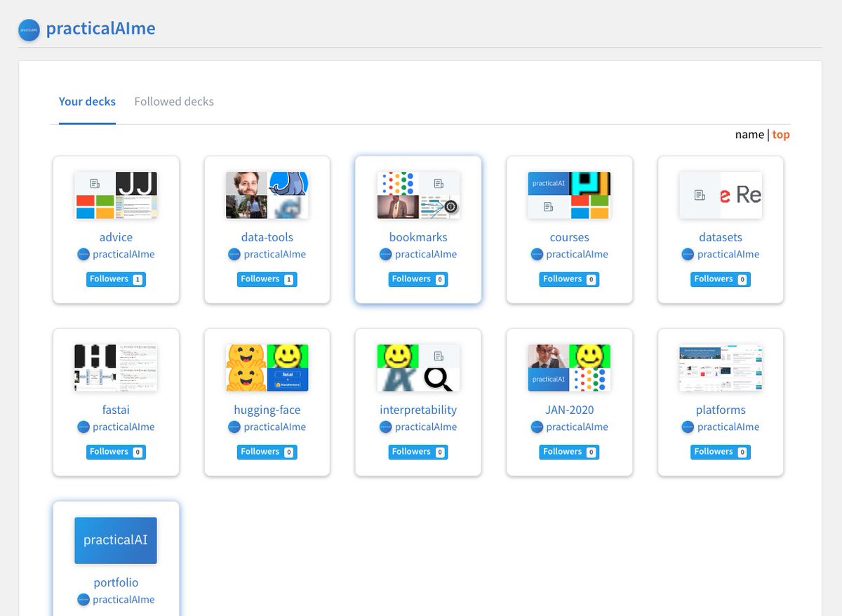
Task: Click Followers button on hugging-face deck
Action: coord(267,452)
